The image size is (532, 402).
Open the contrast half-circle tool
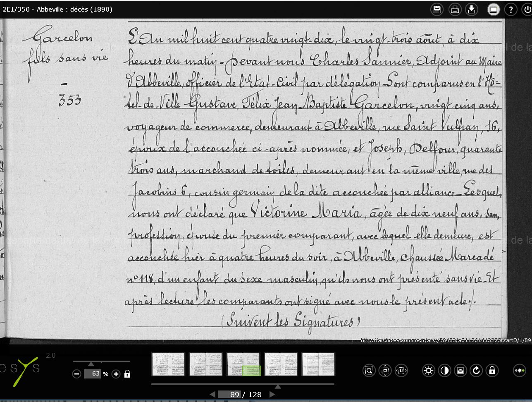[x=444, y=371]
